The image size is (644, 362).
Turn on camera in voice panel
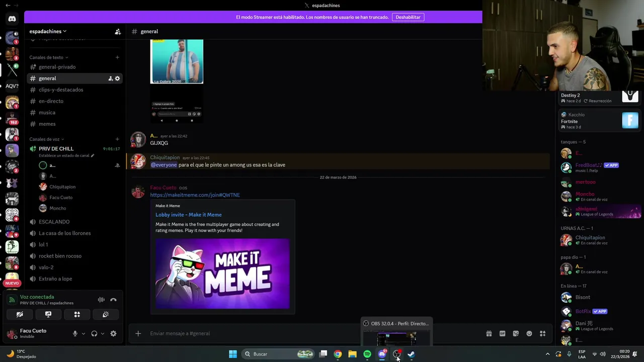[20, 314]
